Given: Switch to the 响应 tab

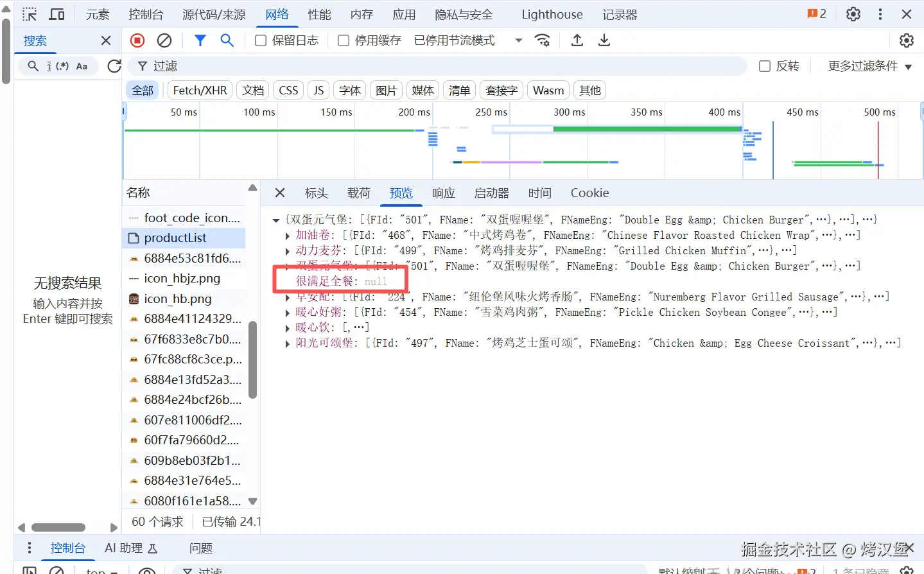Looking at the screenshot, I should (x=443, y=193).
